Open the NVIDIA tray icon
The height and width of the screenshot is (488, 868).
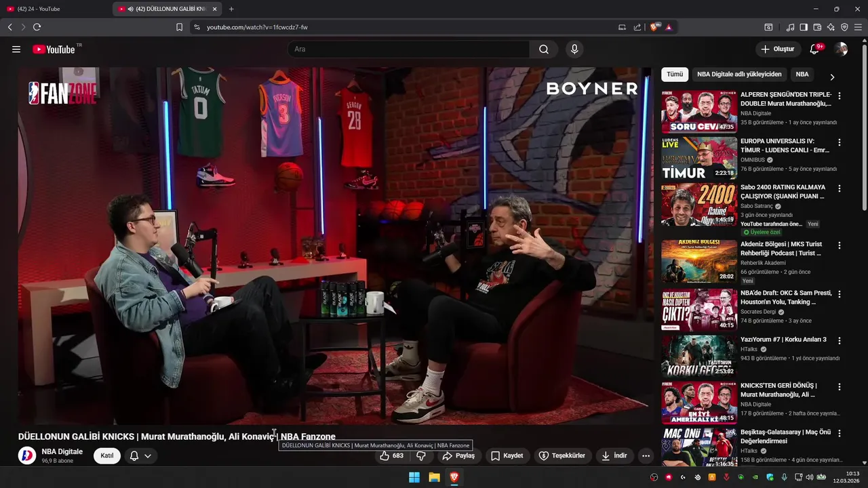click(x=755, y=477)
